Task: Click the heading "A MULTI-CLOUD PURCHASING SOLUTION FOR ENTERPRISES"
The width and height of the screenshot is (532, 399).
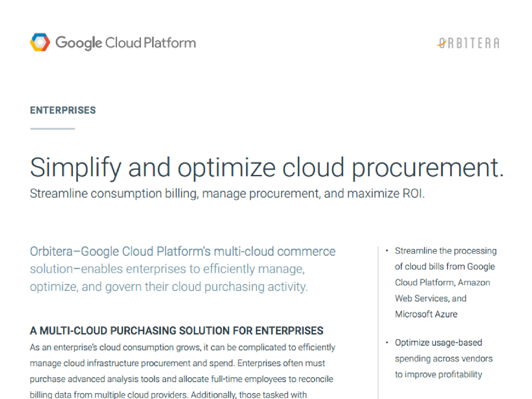Action: pos(177,330)
